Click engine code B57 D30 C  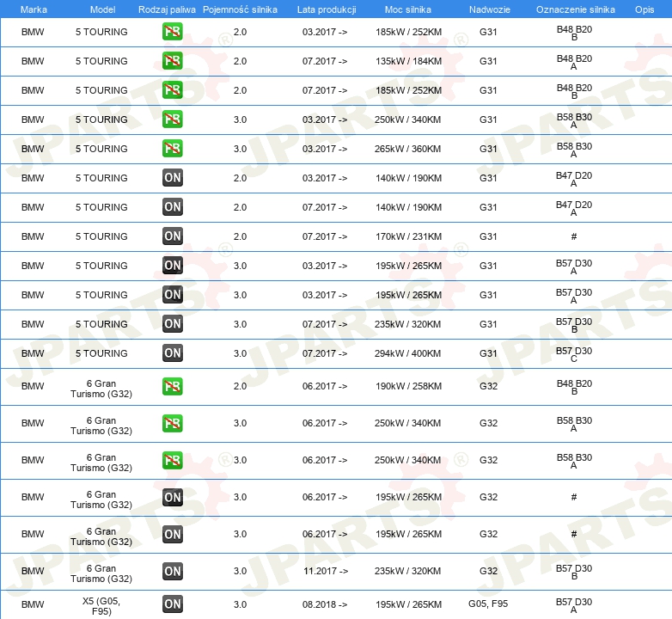(574, 354)
